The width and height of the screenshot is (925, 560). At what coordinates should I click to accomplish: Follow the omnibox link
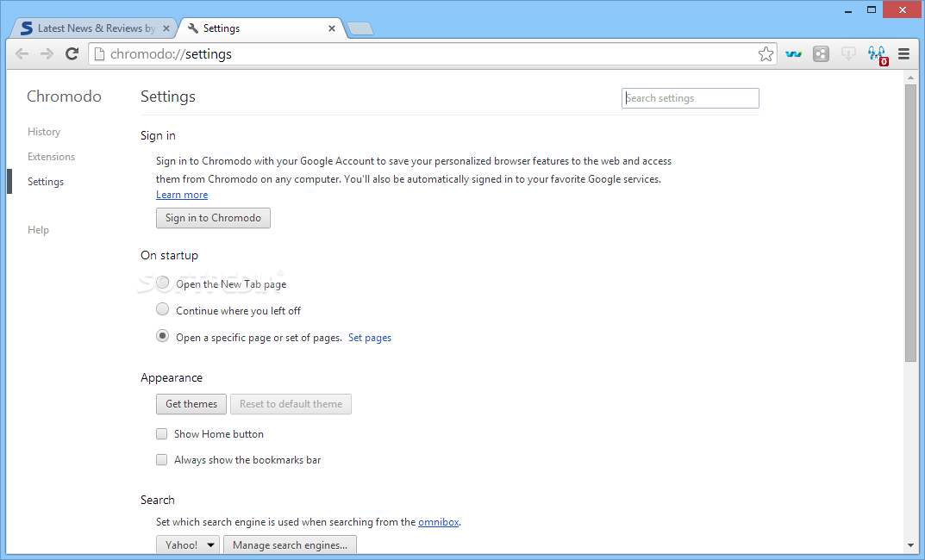(438, 522)
